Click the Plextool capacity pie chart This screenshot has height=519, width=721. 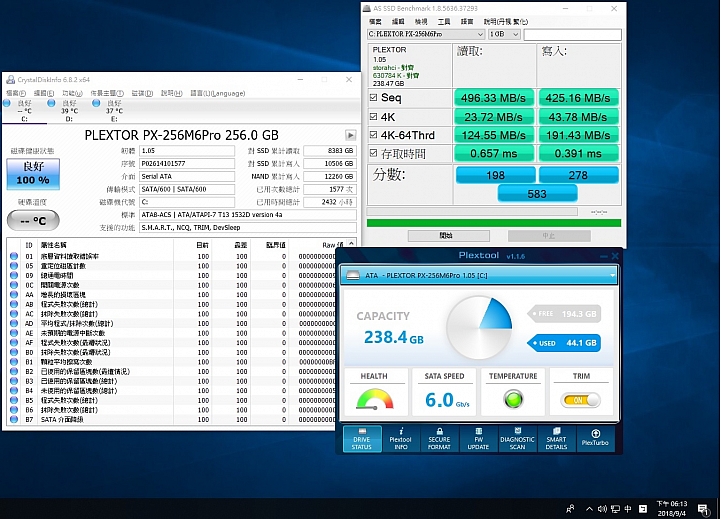[x=479, y=328]
